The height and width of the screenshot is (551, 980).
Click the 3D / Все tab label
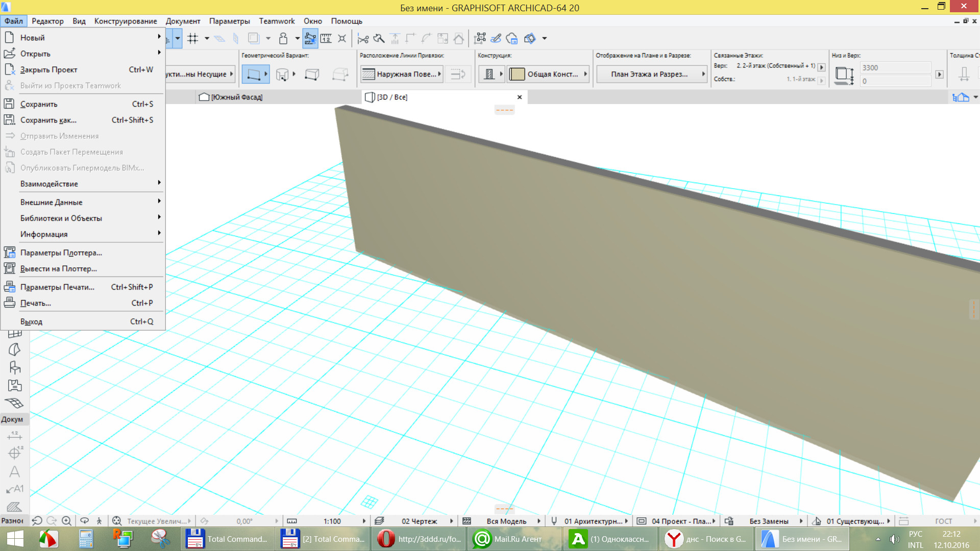(390, 96)
